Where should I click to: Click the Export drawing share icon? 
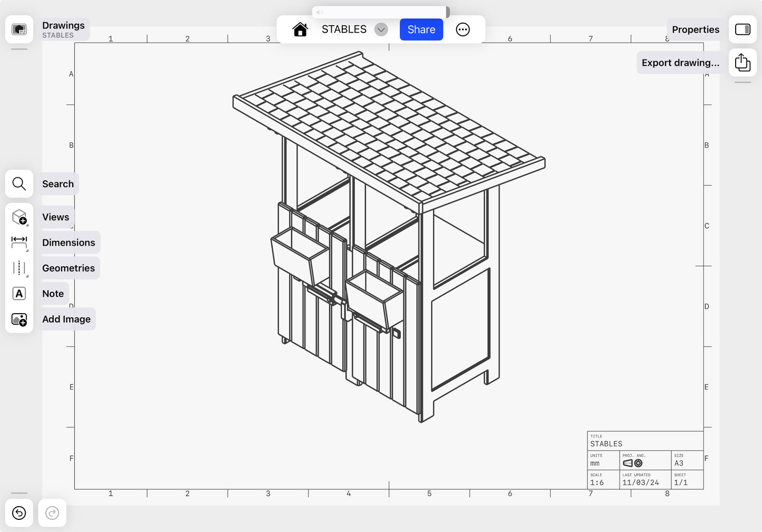[x=742, y=63]
